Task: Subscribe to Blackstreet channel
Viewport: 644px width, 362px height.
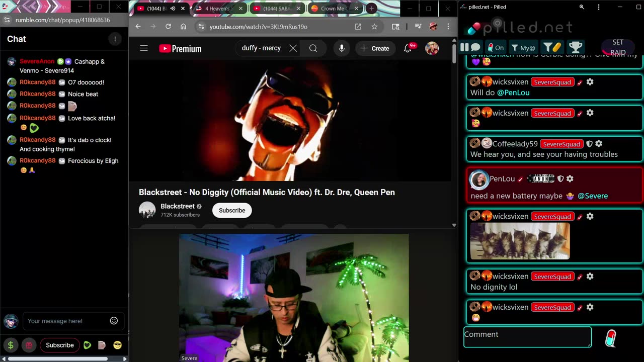Action: (232, 210)
